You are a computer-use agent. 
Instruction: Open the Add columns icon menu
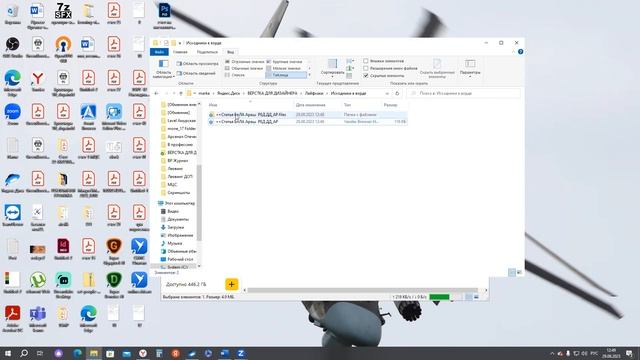coord(350,69)
